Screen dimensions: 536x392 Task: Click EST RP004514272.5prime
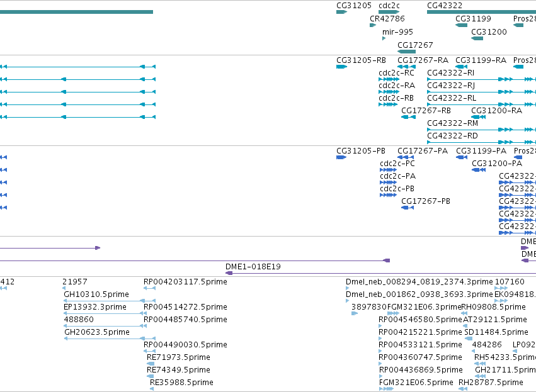pyautogui.click(x=185, y=307)
